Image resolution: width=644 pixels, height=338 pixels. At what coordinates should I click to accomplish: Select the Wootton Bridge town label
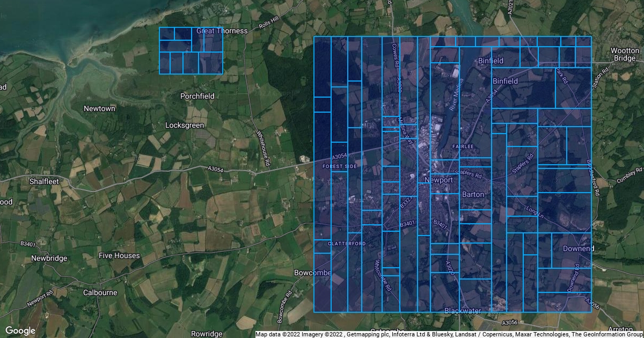625,54
